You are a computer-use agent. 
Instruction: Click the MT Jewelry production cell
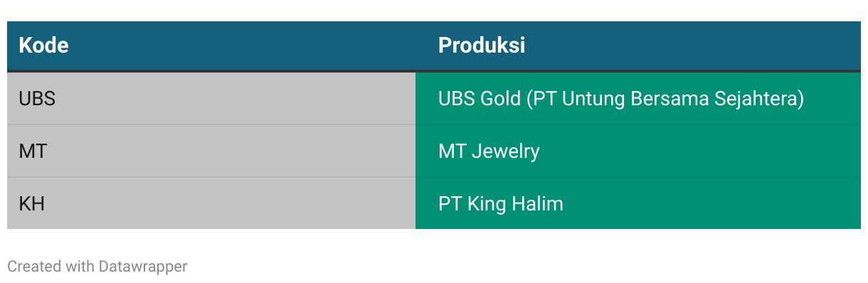(x=638, y=151)
